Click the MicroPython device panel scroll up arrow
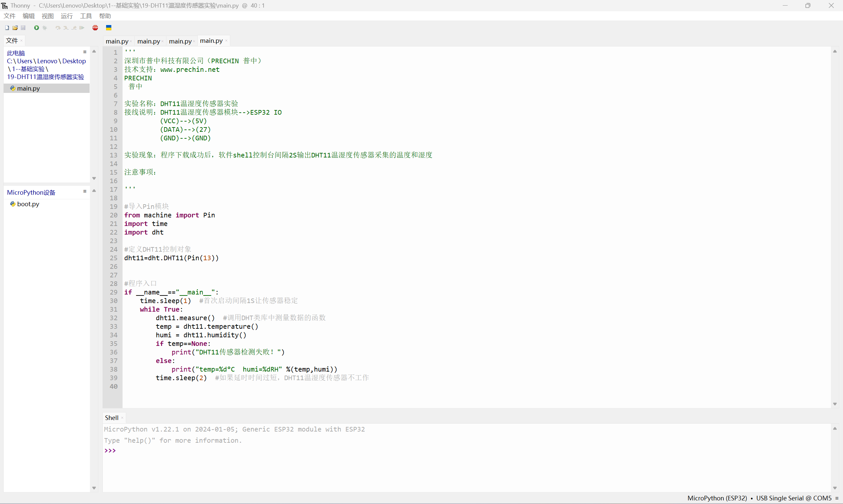The image size is (843, 504). pyautogui.click(x=94, y=191)
